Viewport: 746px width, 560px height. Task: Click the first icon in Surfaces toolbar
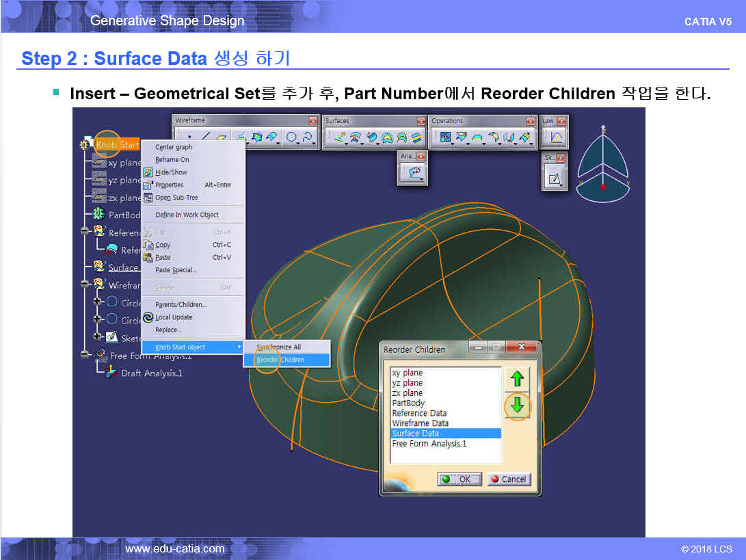click(x=339, y=138)
